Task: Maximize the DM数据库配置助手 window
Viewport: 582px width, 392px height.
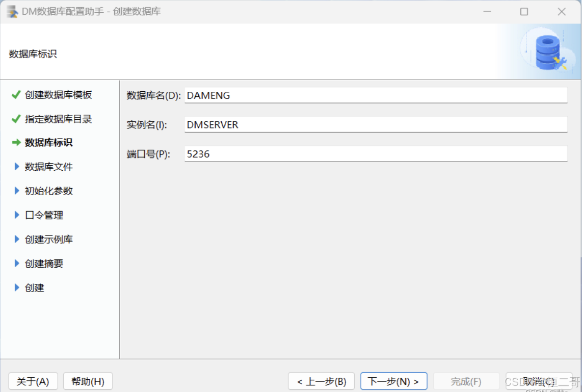Action: 524,12
